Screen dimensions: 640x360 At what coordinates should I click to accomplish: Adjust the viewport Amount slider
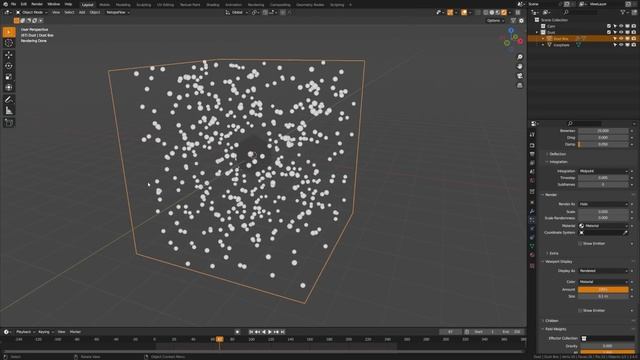click(x=603, y=289)
